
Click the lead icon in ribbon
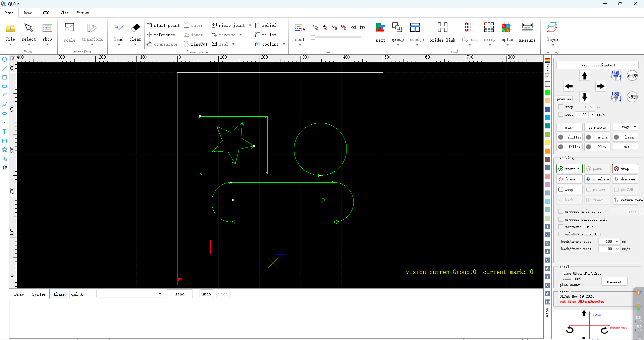[119, 27]
